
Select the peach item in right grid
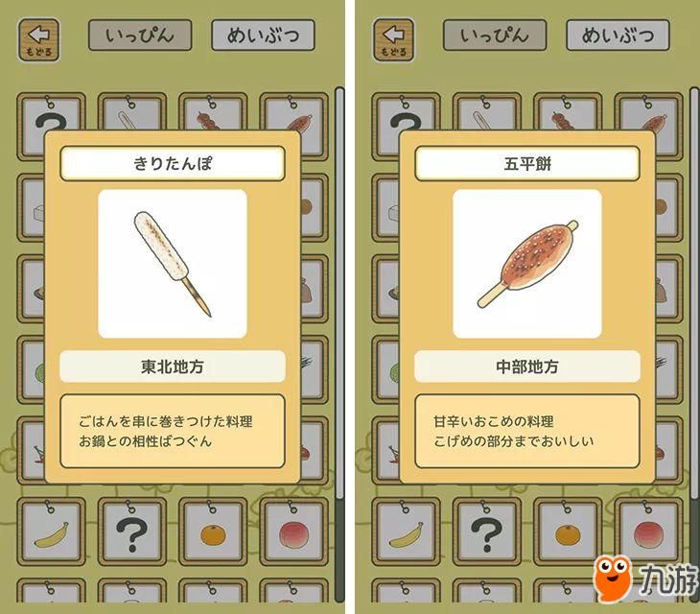point(648,532)
